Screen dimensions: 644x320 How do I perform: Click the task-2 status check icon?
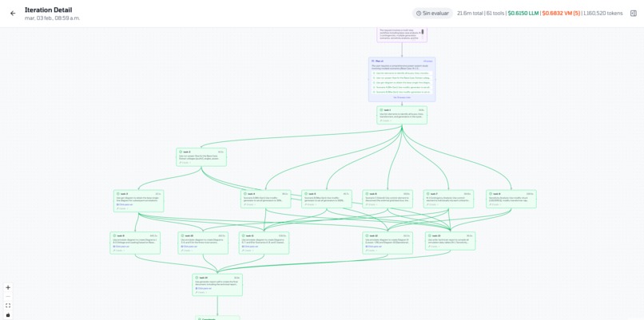point(181,152)
